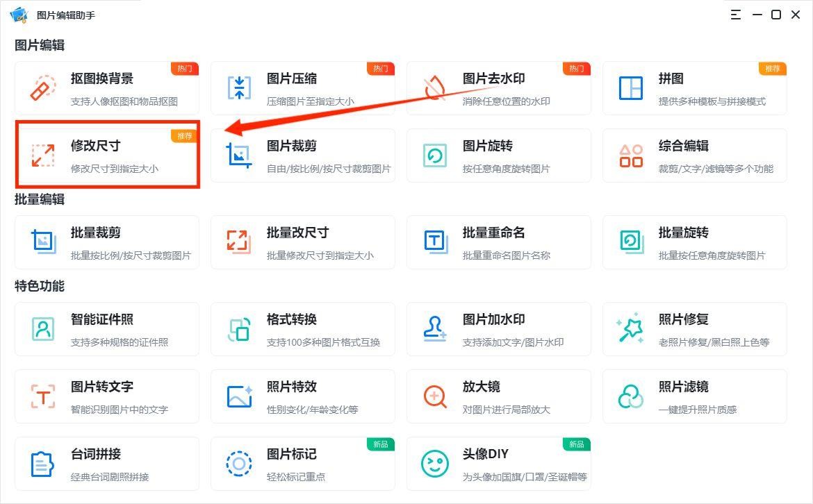Open the 修改尺寸 resize tool icon

tap(43, 156)
